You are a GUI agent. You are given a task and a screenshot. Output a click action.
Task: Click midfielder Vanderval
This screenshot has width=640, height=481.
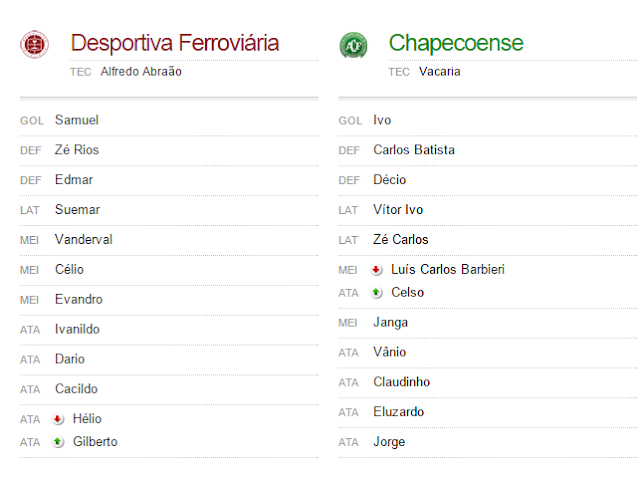84,239
